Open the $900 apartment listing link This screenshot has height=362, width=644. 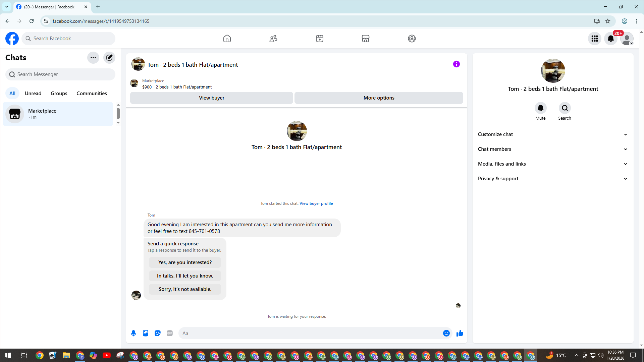click(177, 87)
